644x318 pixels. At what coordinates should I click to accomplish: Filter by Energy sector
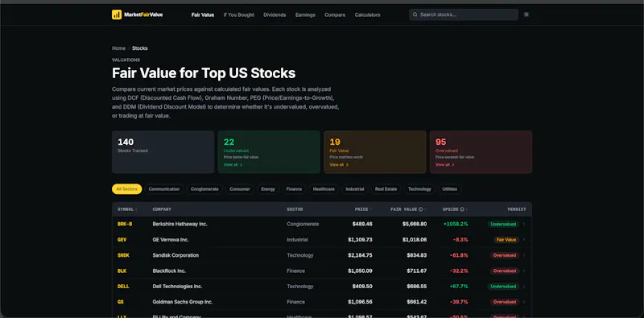coord(268,189)
